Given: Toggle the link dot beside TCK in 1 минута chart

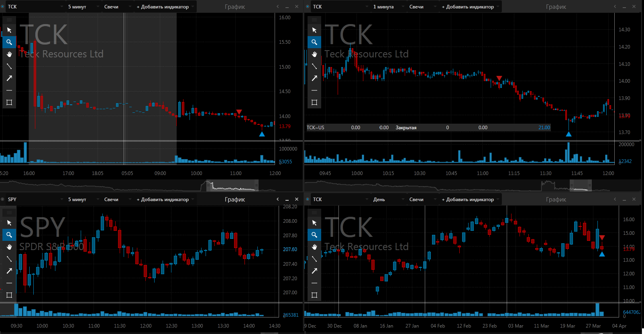Looking at the screenshot, I should click(308, 7).
